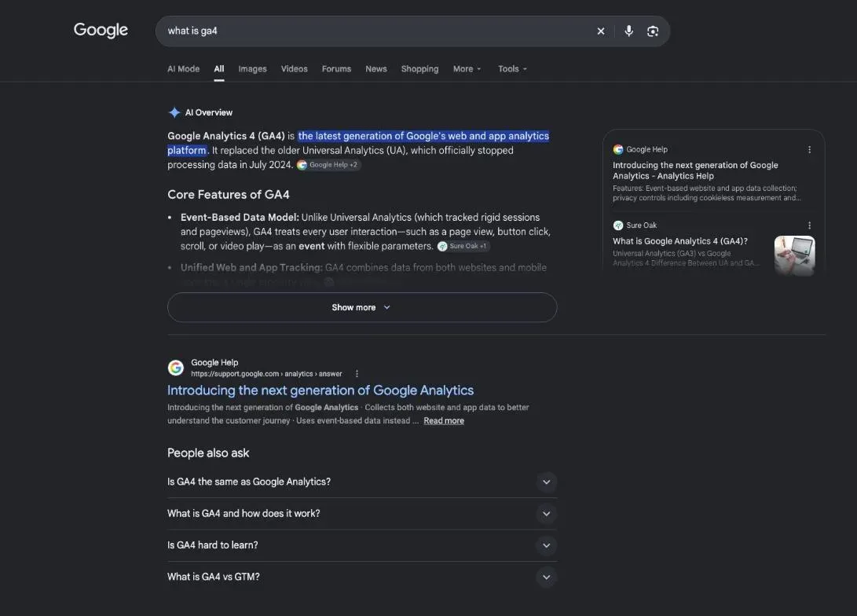Image resolution: width=857 pixels, height=616 pixels.
Task: Click the "Event-Based Data Model:" bold text
Action: coord(240,218)
